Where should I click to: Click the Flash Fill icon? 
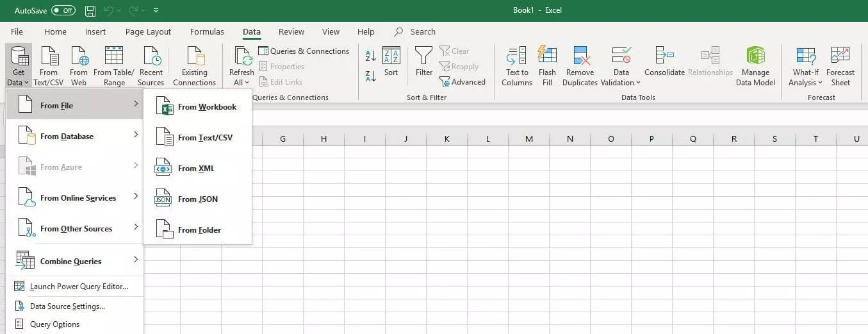pyautogui.click(x=547, y=56)
